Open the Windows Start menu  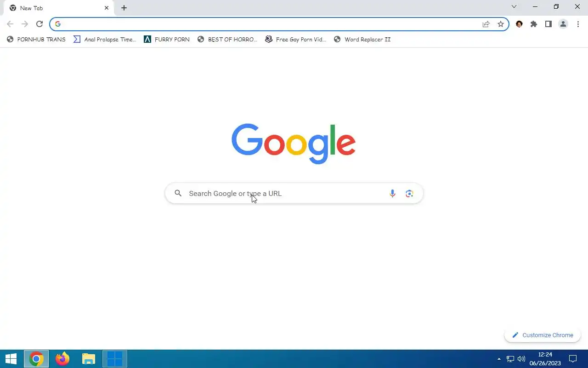[11, 359]
